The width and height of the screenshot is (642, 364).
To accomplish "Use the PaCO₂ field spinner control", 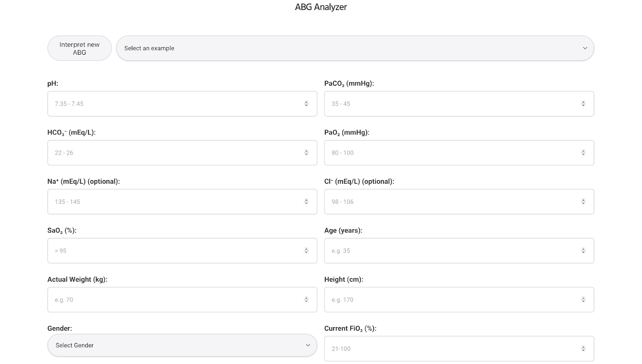I will point(583,104).
